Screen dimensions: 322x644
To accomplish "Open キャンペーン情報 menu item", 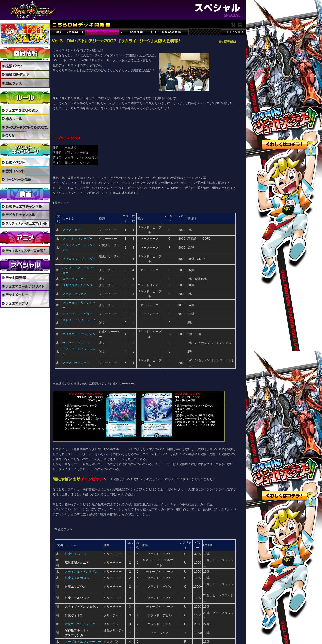I will 25,180.
